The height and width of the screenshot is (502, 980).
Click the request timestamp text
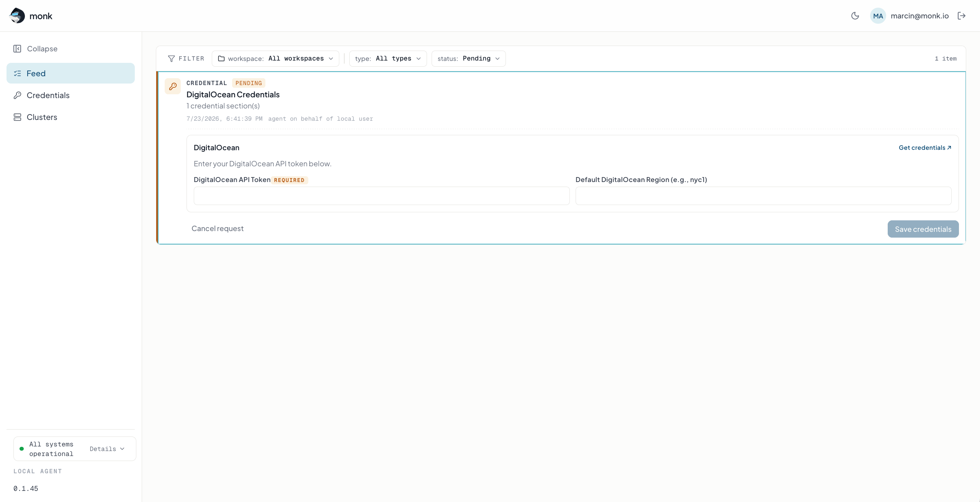pos(224,119)
